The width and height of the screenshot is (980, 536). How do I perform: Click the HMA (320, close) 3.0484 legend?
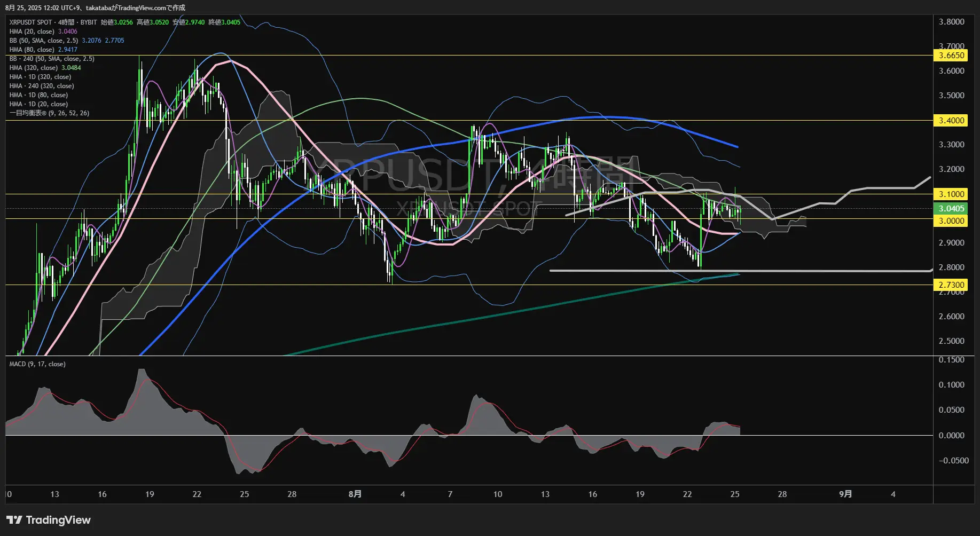(45, 68)
